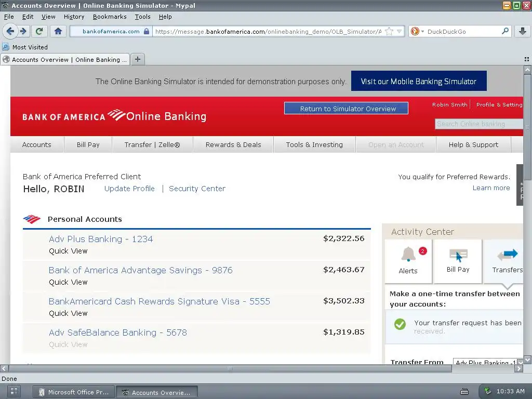Open the History menu

click(x=74, y=17)
